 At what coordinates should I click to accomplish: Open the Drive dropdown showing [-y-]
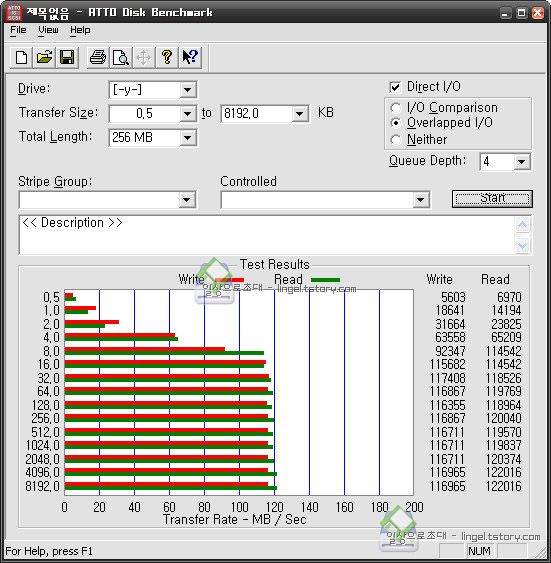tap(188, 90)
